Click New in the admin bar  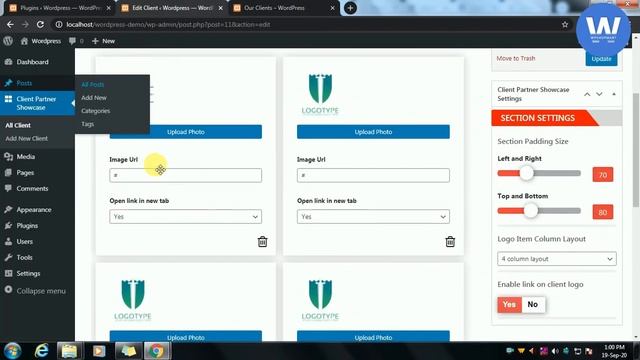click(103, 41)
